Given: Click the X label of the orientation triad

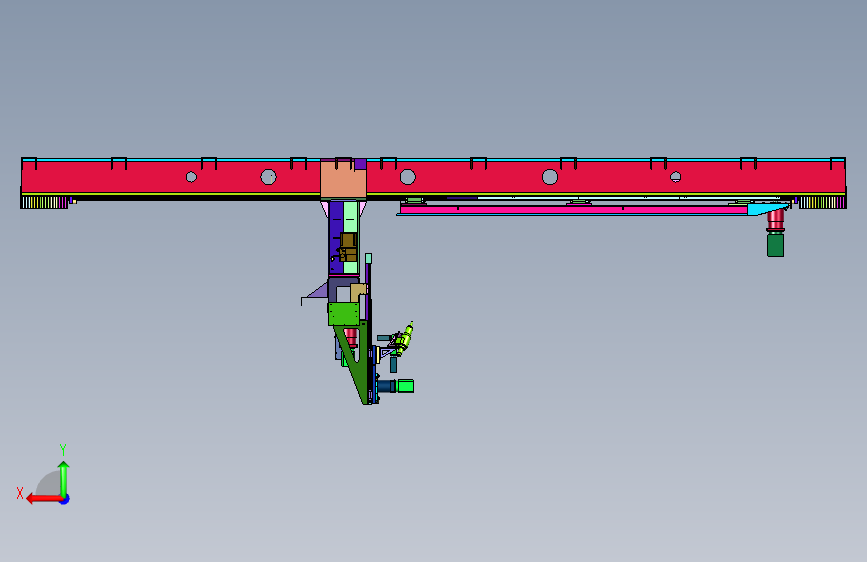Looking at the screenshot, I should [x=20, y=493].
